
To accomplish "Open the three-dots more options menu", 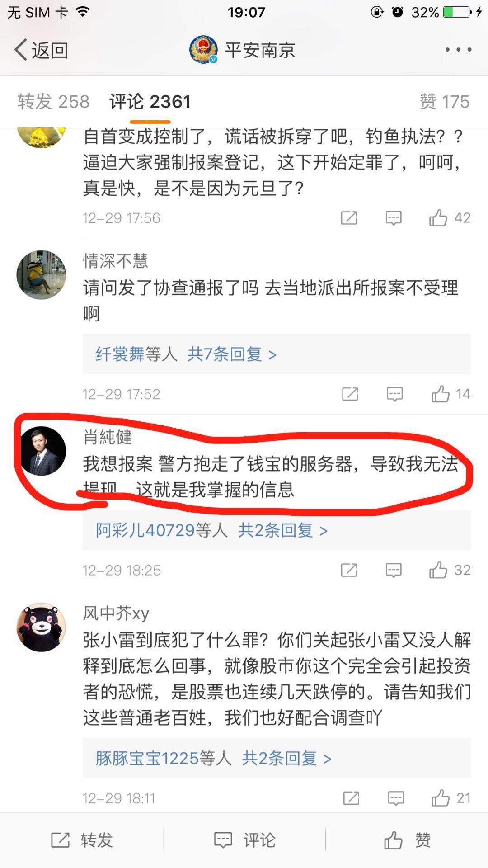I will [x=458, y=50].
